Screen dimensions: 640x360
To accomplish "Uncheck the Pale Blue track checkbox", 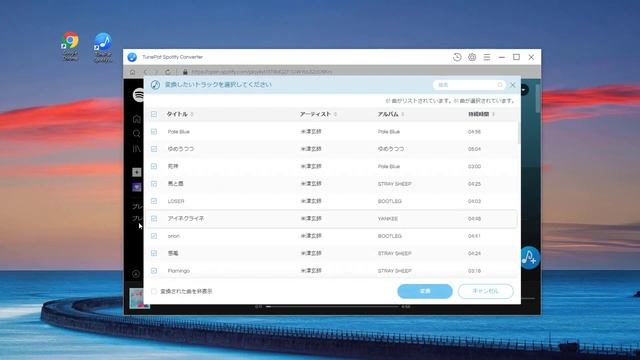I will 154,131.
